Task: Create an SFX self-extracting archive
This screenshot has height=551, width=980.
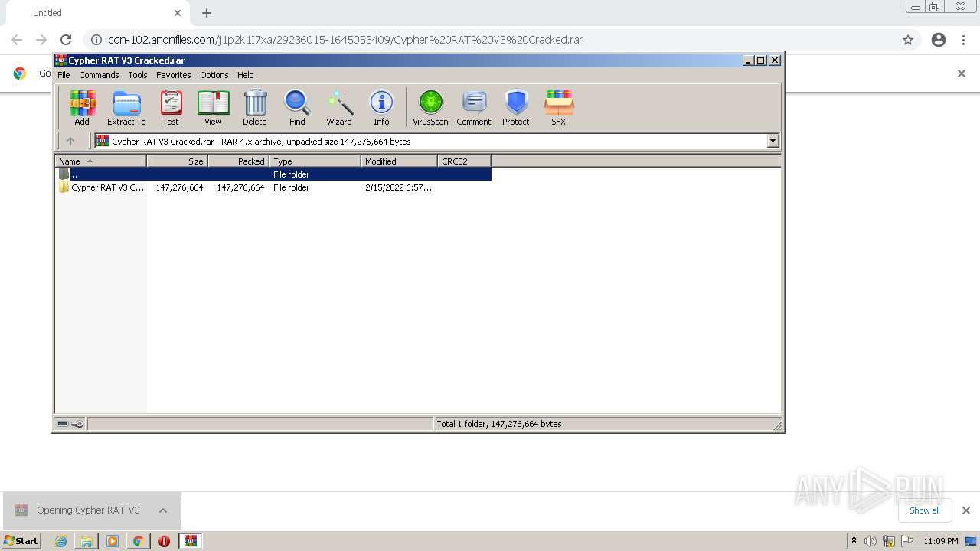Action: tap(559, 107)
